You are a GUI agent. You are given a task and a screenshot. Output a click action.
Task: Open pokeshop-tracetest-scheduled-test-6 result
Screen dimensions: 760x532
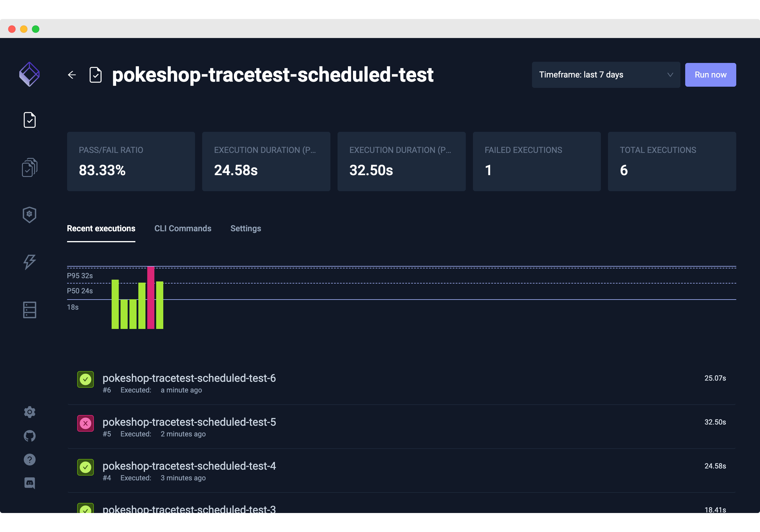click(x=189, y=378)
